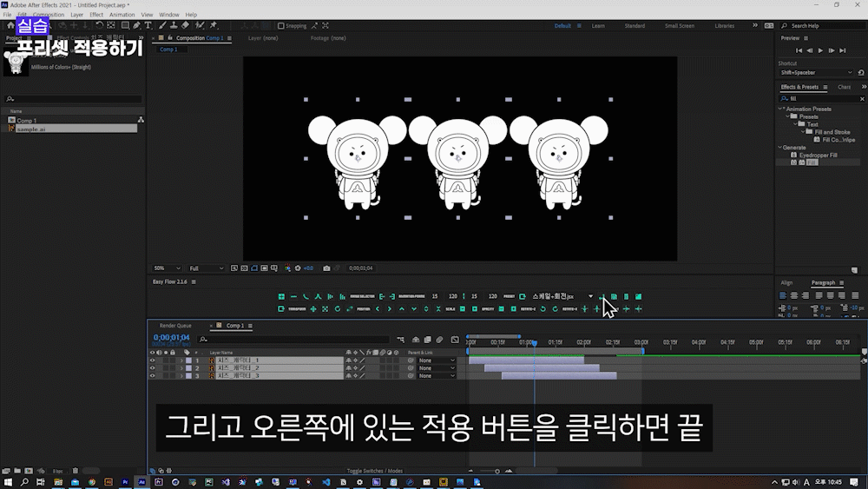Viewport: 868px width, 489px height.
Task: Click the Easy Flow transform move icon
Action: (x=313, y=309)
